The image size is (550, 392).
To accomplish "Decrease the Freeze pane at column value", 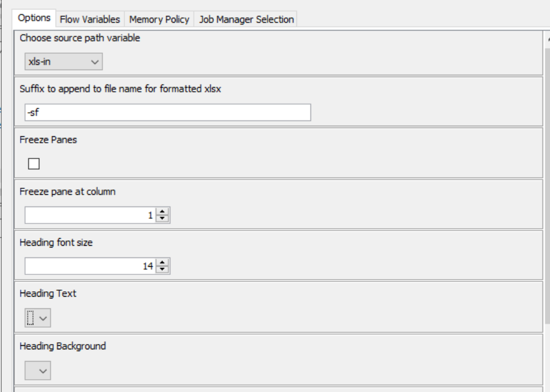I will 162,219.
